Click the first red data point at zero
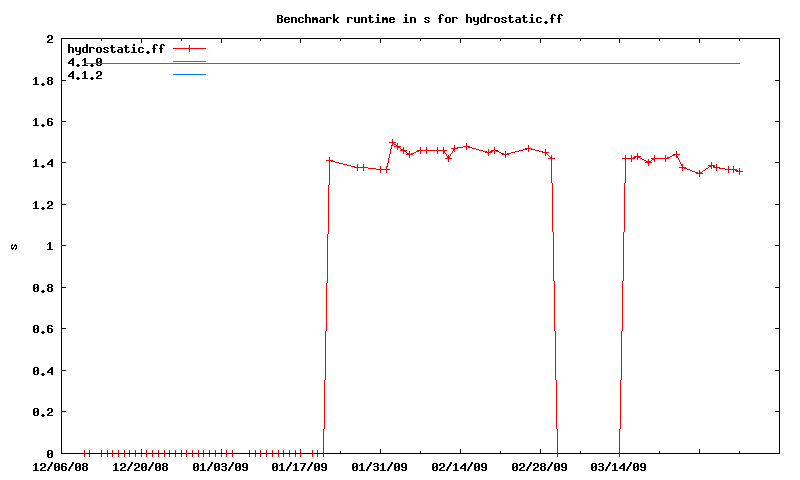This screenshot has width=800, height=480. tap(85, 453)
